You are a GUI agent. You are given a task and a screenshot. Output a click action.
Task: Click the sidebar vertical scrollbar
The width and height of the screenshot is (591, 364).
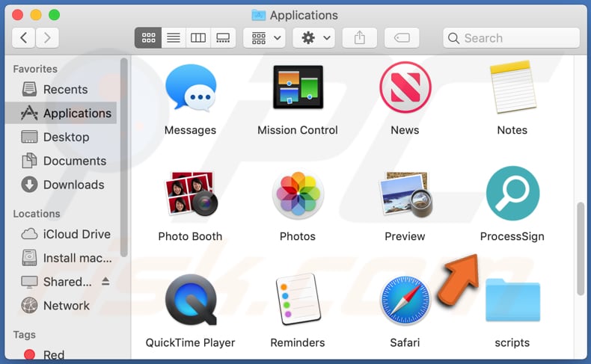[x=123, y=157]
